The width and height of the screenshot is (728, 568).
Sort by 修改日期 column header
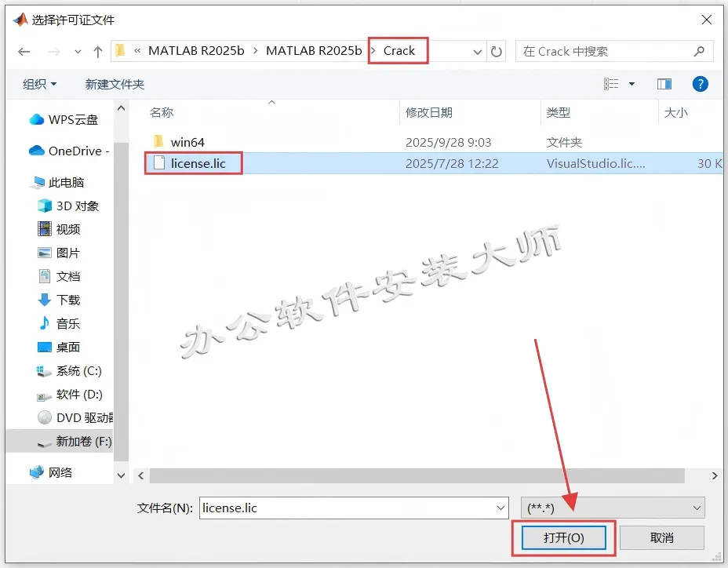[429, 112]
